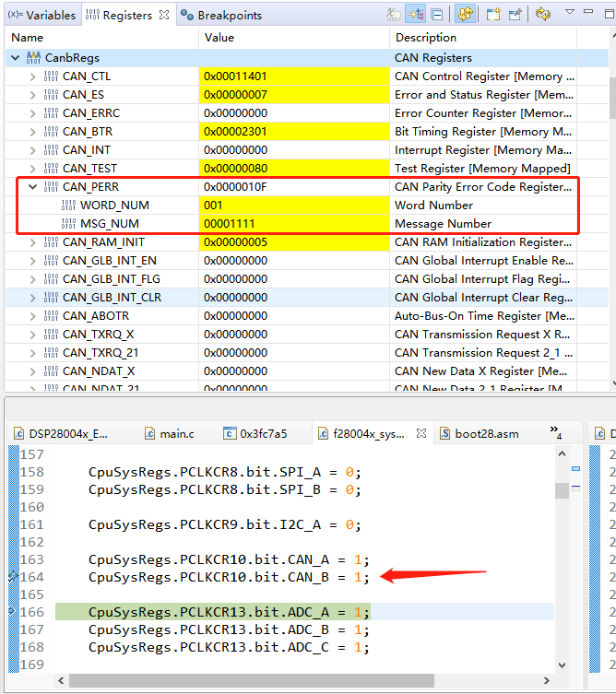Click the bit-field icon beside WORD_NUM
Viewport: 616px width, 694px height.
[68, 206]
